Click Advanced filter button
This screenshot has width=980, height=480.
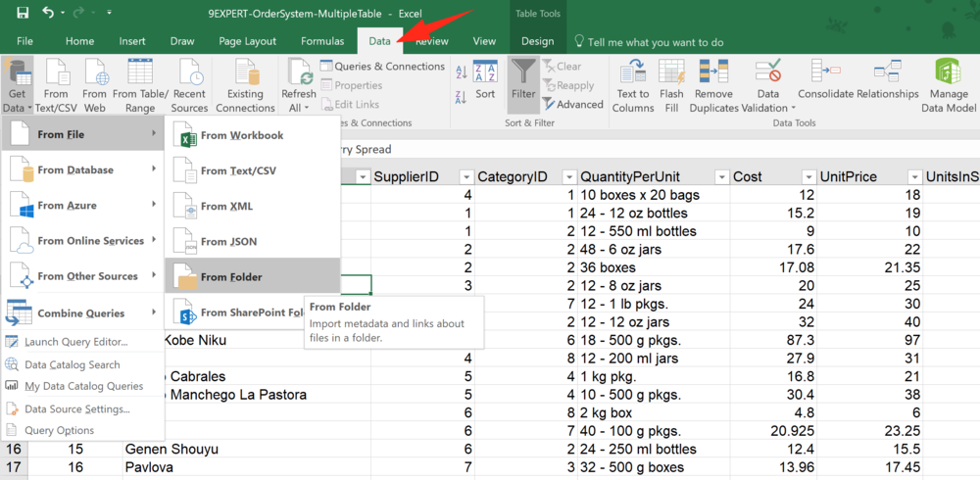pos(572,105)
